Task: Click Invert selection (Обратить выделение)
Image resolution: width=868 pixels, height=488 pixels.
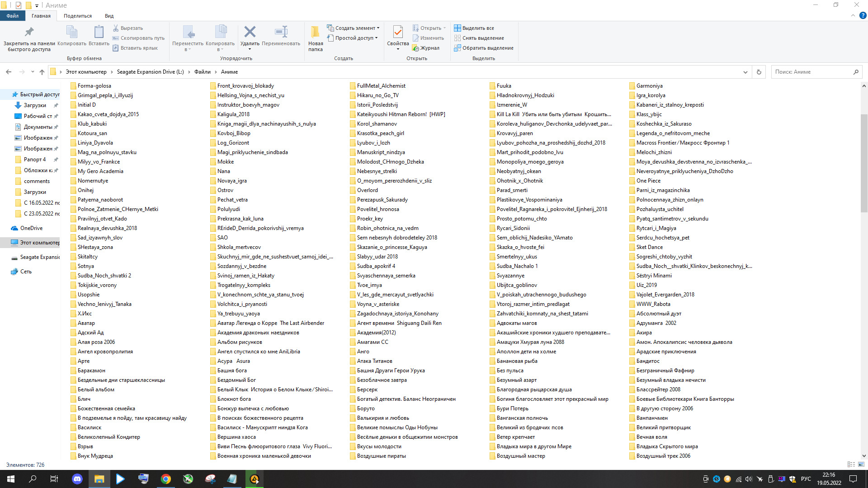Action: point(488,48)
